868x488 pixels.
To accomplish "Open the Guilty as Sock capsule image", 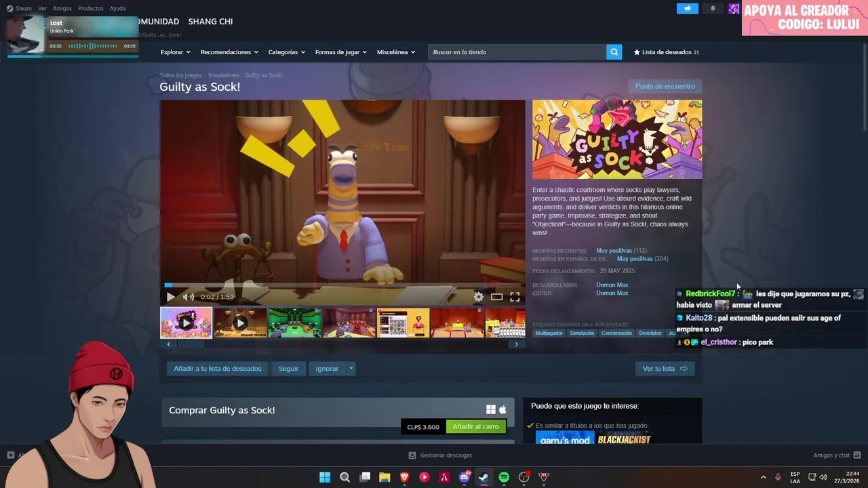I will tap(617, 140).
